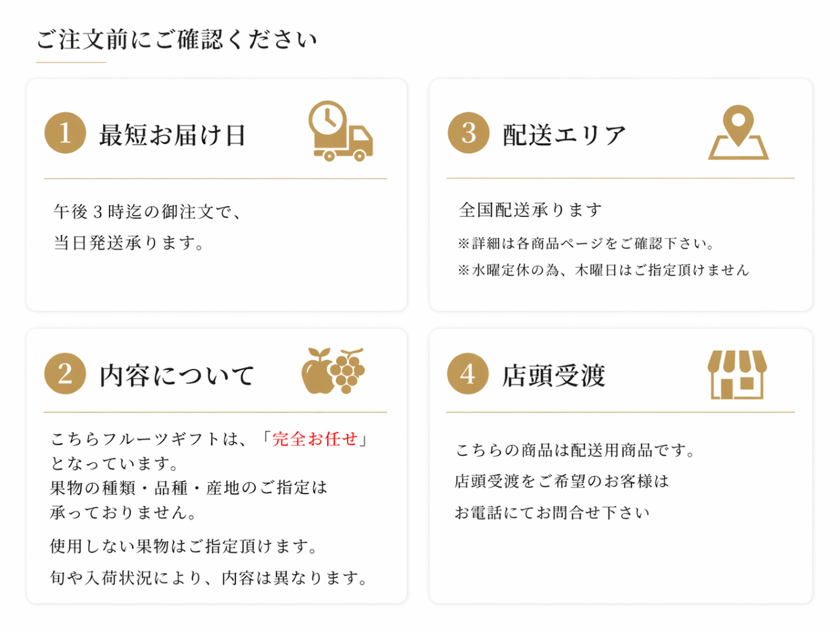Click the 内容について heading
This screenshot has width=840, height=630.
coord(177,376)
